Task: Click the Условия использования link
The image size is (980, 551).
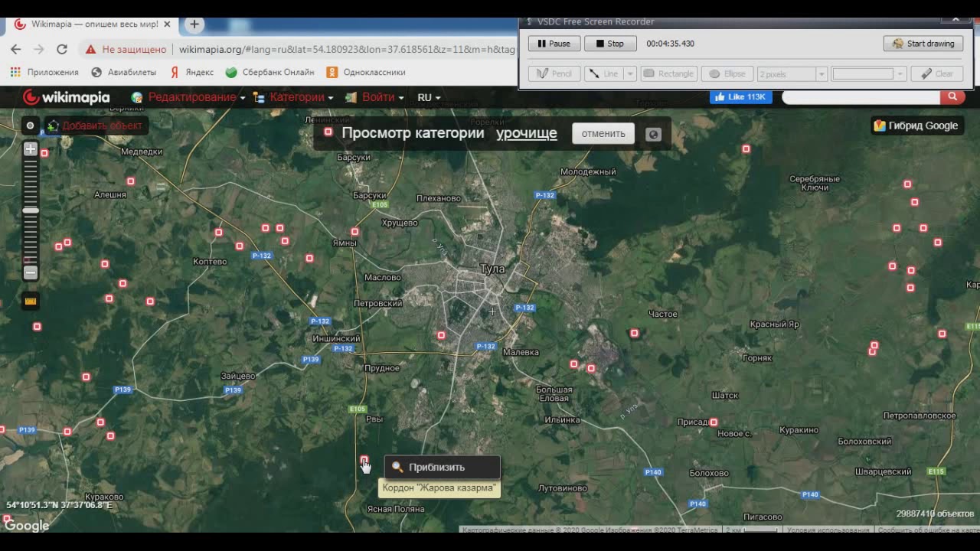Action: (x=828, y=530)
